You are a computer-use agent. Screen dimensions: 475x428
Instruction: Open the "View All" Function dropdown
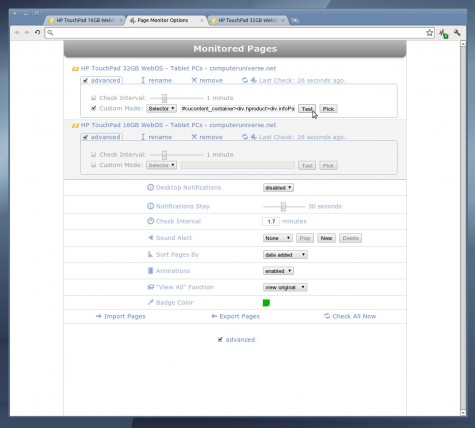pos(285,287)
